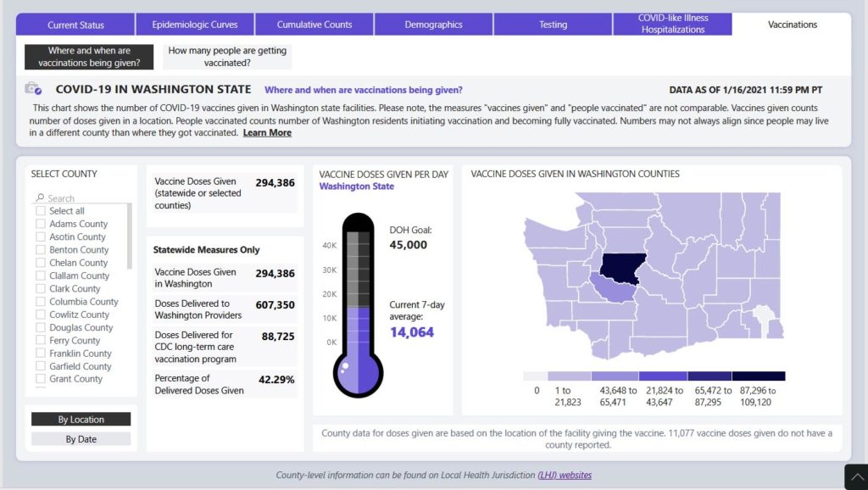Check the Douglas County checkbox
The height and width of the screenshot is (490, 868).
tap(41, 327)
